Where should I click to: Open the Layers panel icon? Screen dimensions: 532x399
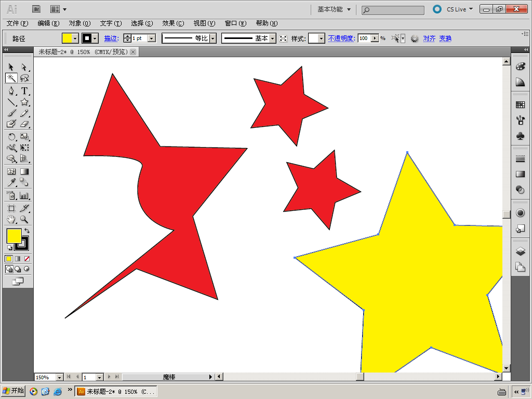tap(520, 251)
